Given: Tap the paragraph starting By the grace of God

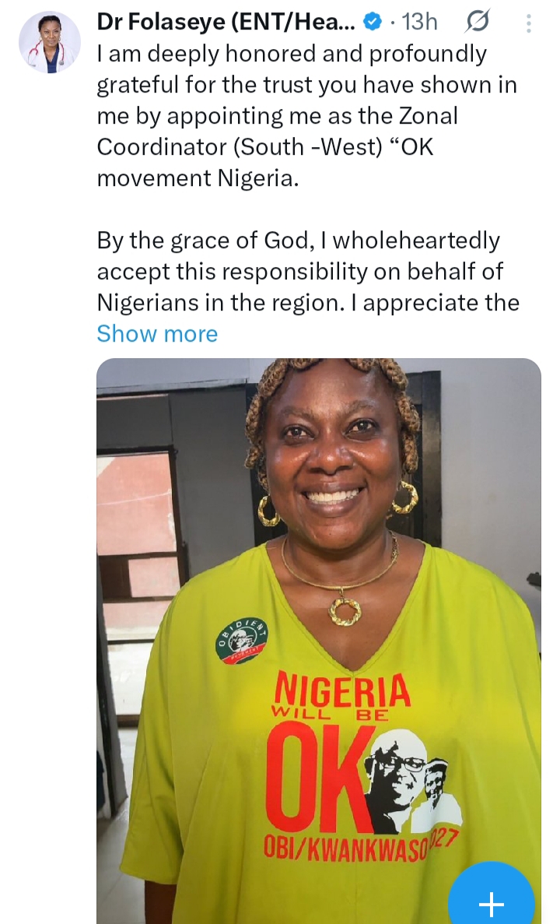Looking at the screenshot, I should tap(307, 272).
